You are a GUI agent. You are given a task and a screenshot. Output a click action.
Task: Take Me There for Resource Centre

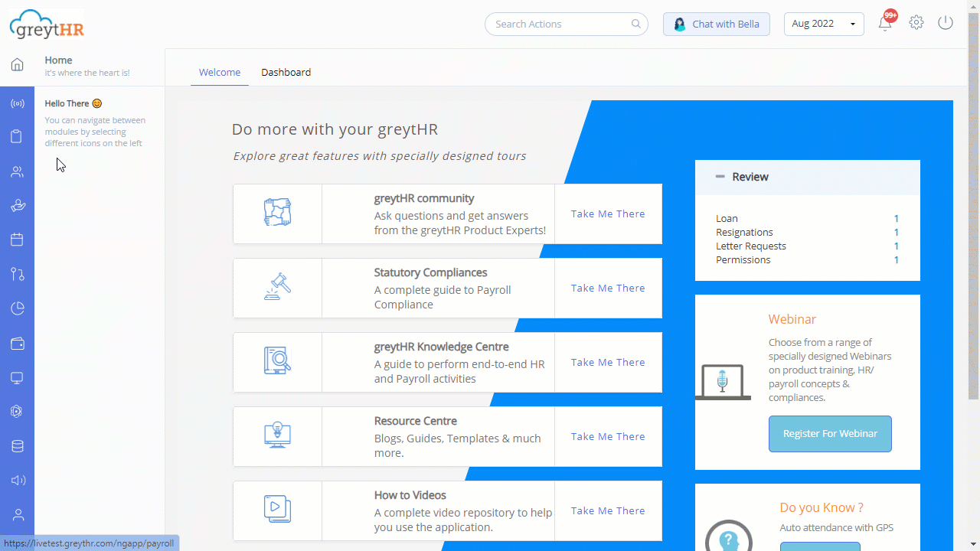click(608, 436)
